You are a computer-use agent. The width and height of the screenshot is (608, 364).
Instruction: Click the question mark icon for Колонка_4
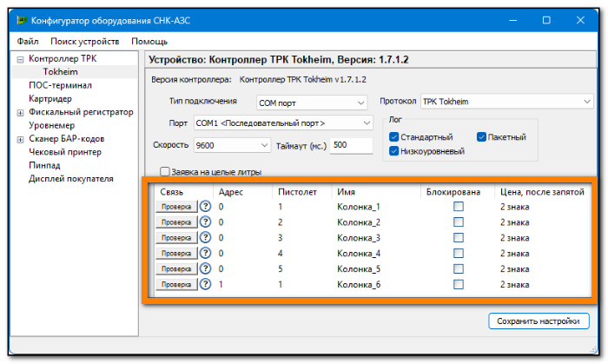tap(205, 253)
